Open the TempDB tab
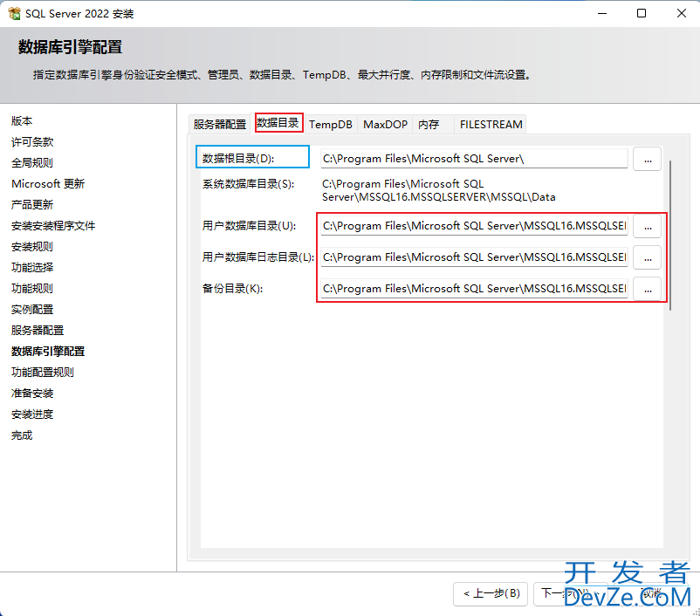The width and height of the screenshot is (700, 616). [331, 124]
